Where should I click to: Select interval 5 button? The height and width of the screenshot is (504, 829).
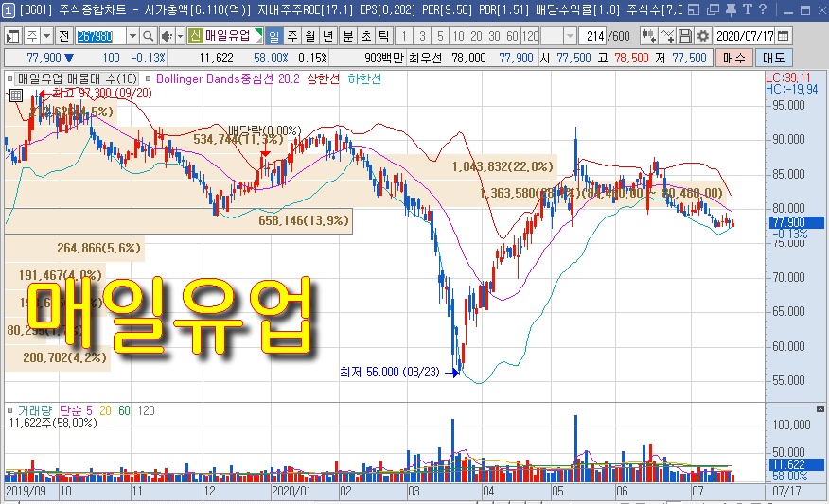tap(440, 37)
